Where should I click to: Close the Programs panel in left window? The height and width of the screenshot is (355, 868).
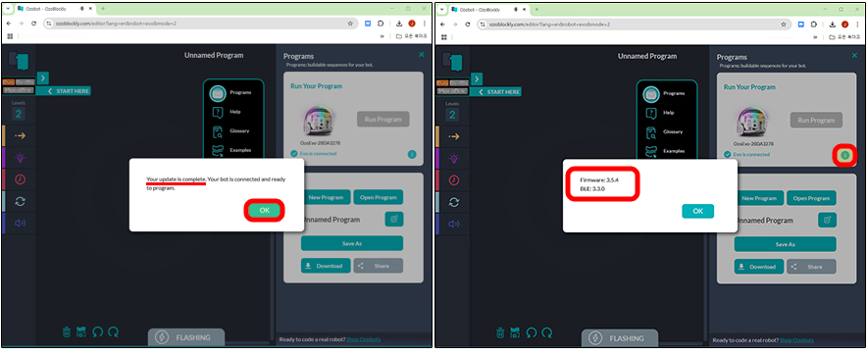[422, 54]
